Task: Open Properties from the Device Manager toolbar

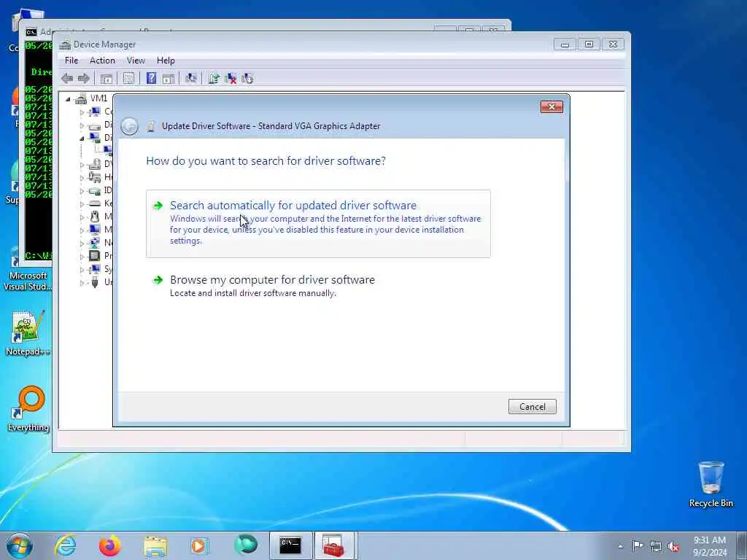Action: click(128, 79)
